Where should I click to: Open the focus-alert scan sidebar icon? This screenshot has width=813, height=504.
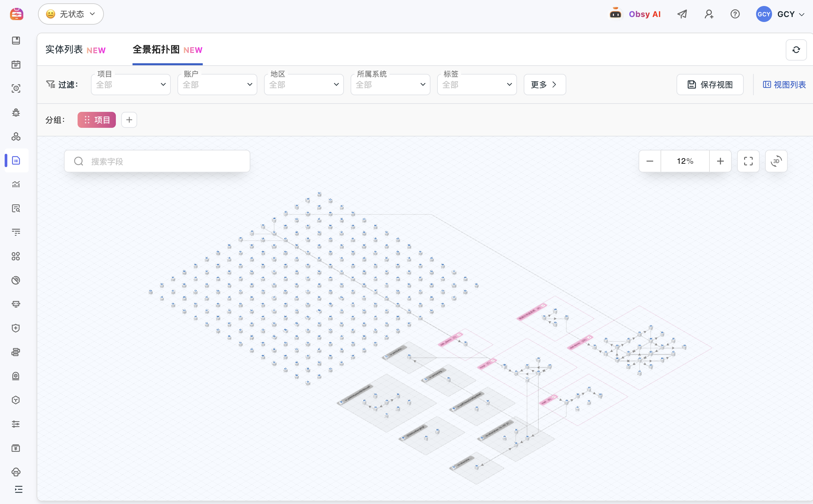click(16, 88)
